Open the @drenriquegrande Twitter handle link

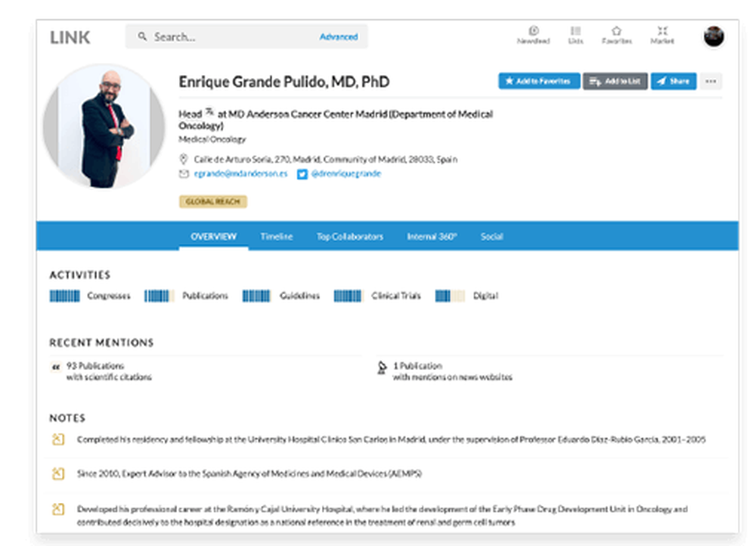[x=346, y=174]
